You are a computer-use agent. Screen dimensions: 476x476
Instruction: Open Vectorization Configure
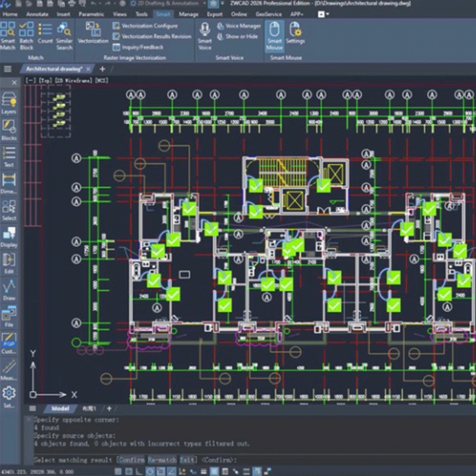click(x=145, y=26)
